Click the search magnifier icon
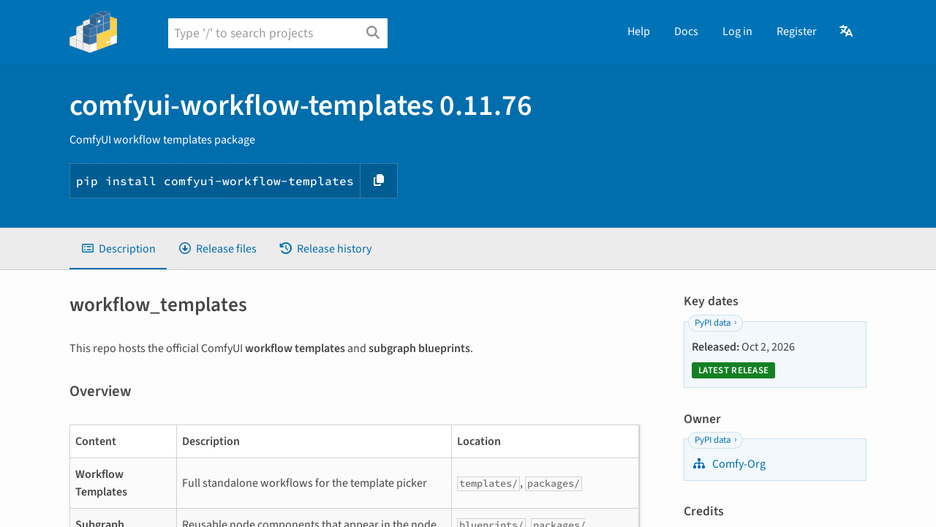 coord(372,33)
